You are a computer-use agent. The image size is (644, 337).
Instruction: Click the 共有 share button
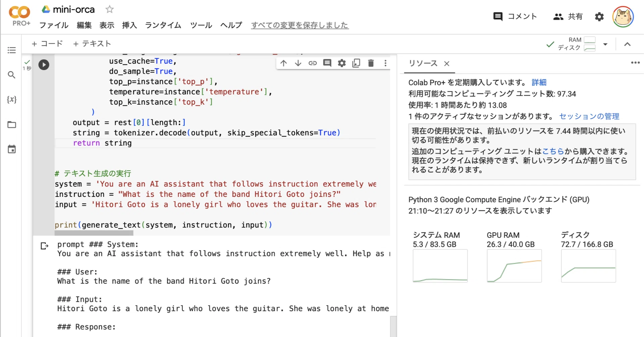pyautogui.click(x=568, y=16)
